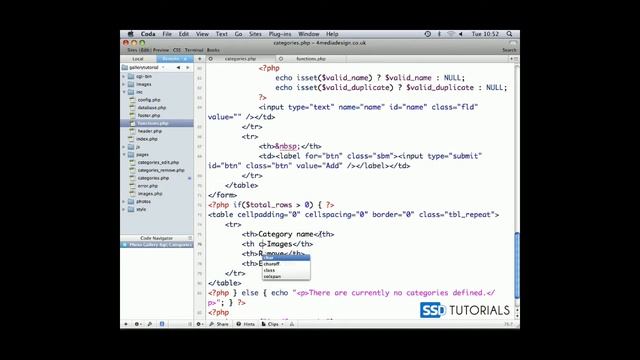640x360 pixels.
Task: Open header.php in sidebar
Action: tap(149, 131)
